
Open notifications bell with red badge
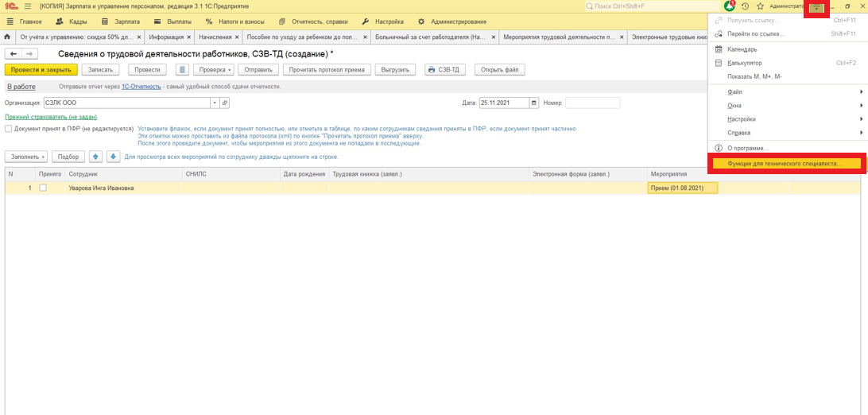click(x=730, y=6)
